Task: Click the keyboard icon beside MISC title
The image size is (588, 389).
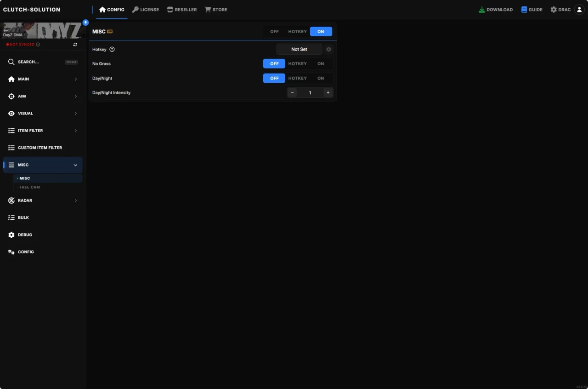Action: (110, 32)
